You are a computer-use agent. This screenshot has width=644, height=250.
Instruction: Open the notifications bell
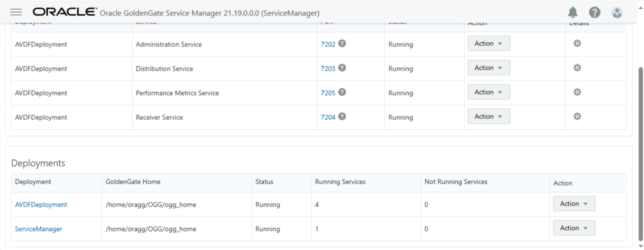[x=572, y=13]
